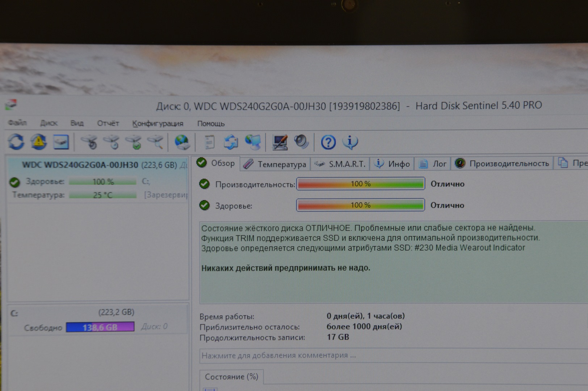This screenshot has width=588, height=391.
Task: Select WDC WDS240G2G0A disk in left panel
Action: 80,165
